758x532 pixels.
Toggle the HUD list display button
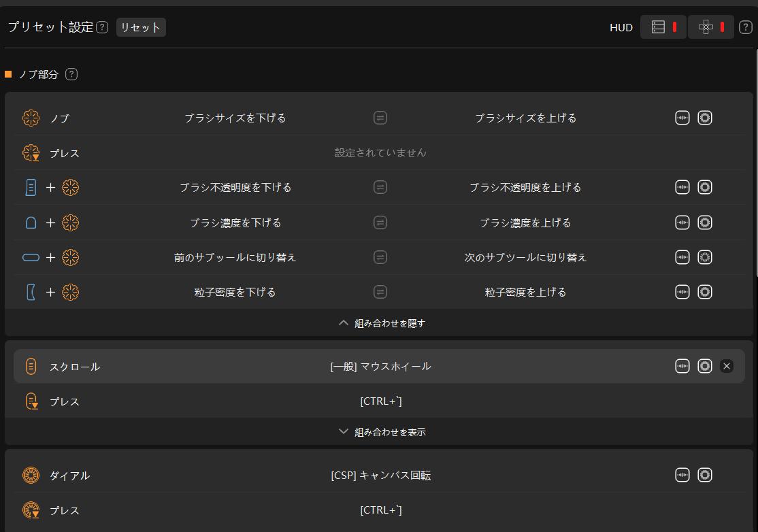pyautogui.click(x=663, y=27)
